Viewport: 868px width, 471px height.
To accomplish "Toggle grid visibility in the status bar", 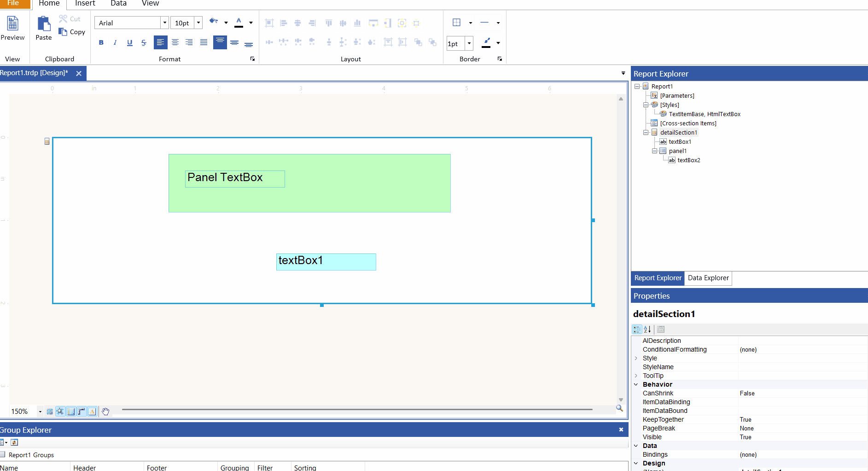I will tap(49, 411).
